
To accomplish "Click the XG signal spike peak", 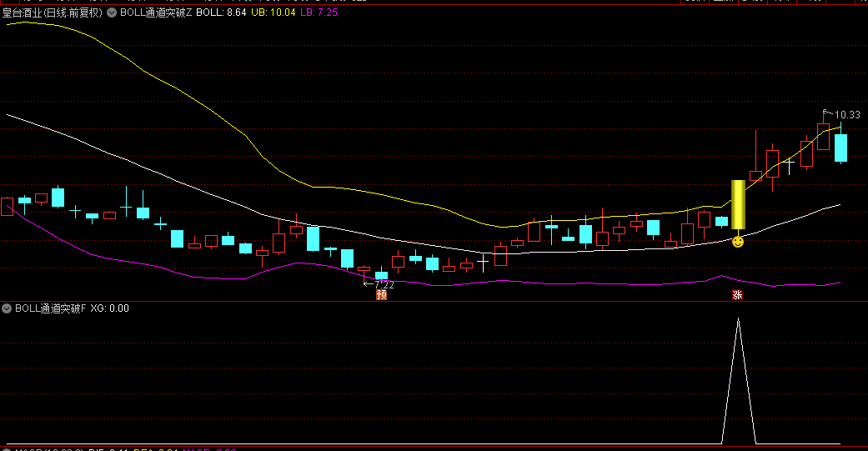I will click(x=739, y=319).
